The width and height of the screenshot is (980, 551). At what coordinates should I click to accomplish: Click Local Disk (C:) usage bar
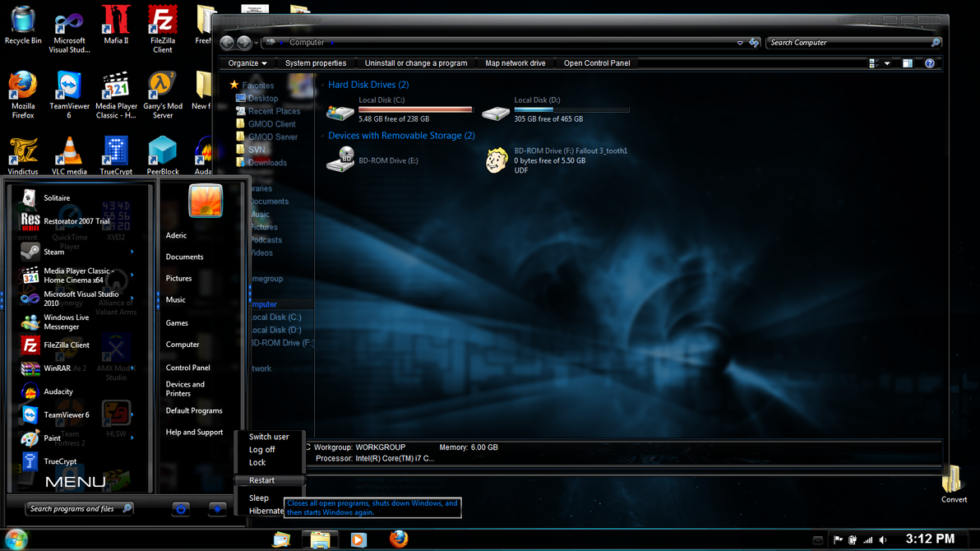416,109
